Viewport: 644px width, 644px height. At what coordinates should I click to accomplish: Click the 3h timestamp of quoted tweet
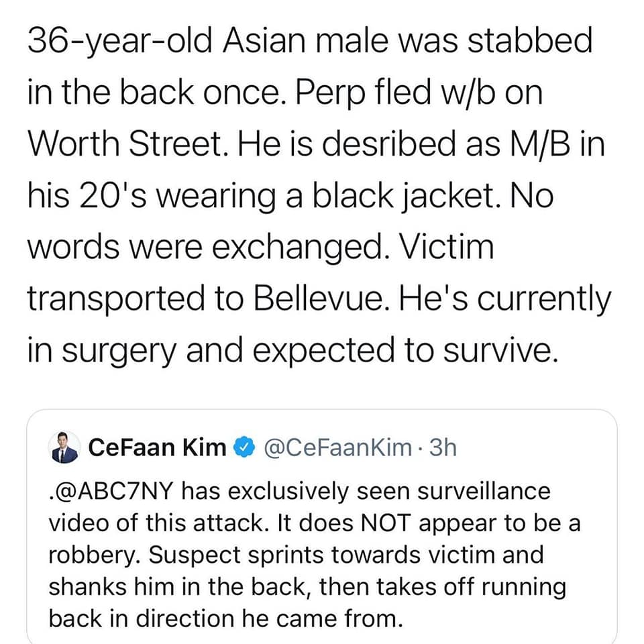(x=443, y=447)
